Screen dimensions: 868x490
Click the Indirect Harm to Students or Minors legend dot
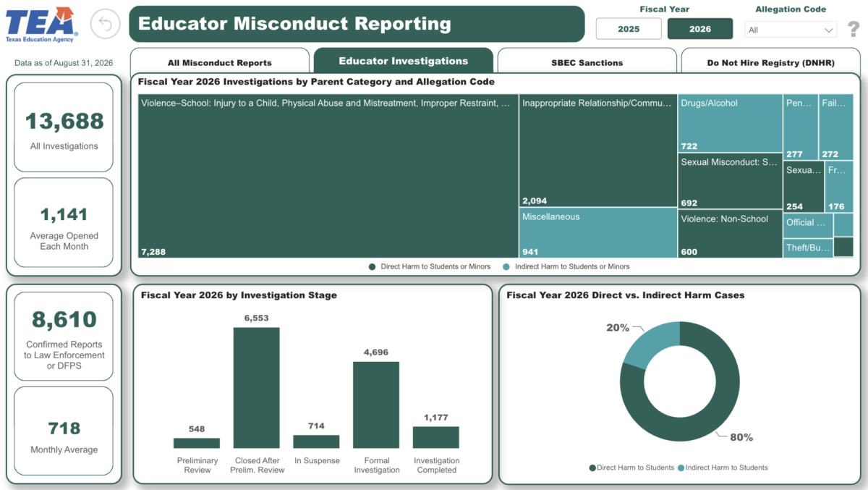click(x=507, y=266)
